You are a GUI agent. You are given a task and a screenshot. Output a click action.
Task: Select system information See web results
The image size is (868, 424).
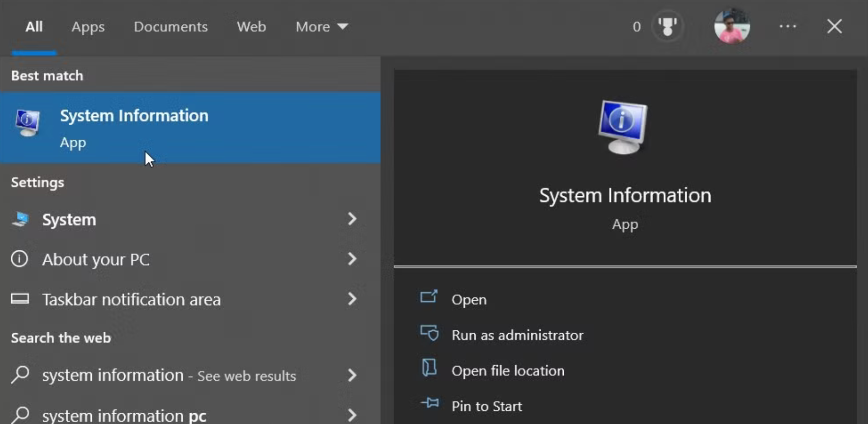tap(169, 375)
